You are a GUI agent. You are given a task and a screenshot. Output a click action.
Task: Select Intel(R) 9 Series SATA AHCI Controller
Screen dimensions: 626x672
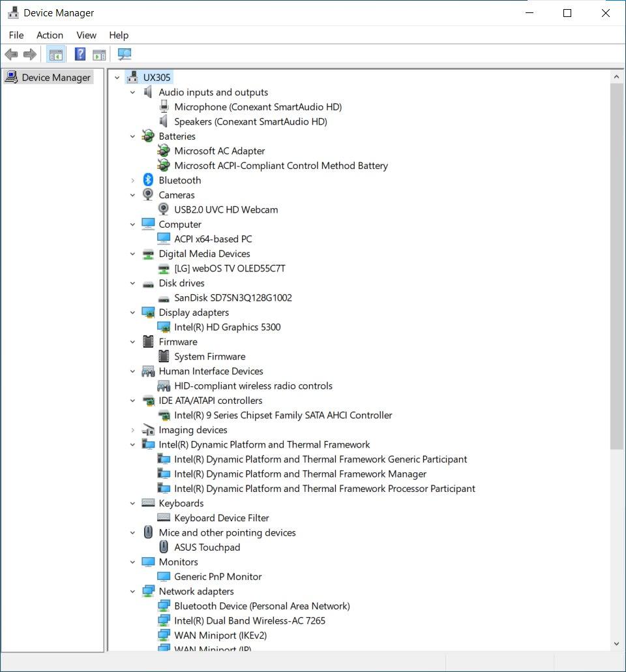(x=283, y=415)
